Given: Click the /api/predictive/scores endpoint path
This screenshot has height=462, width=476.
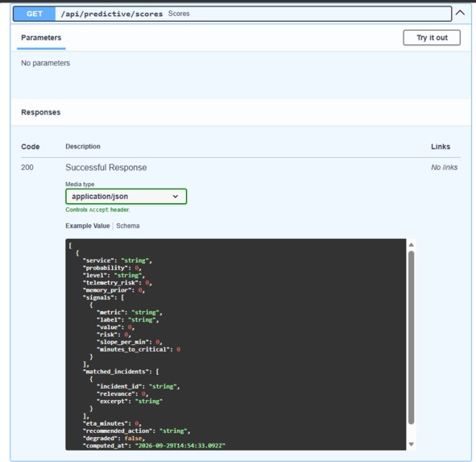Looking at the screenshot, I should point(112,14).
